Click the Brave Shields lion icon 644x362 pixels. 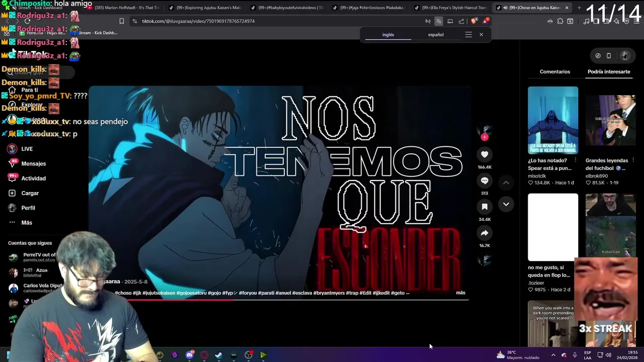coord(473,21)
